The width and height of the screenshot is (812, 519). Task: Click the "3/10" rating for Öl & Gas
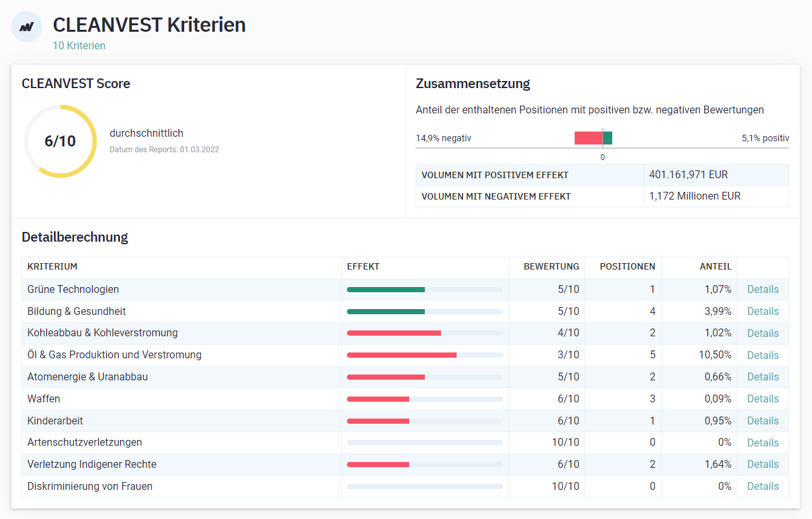tap(568, 355)
